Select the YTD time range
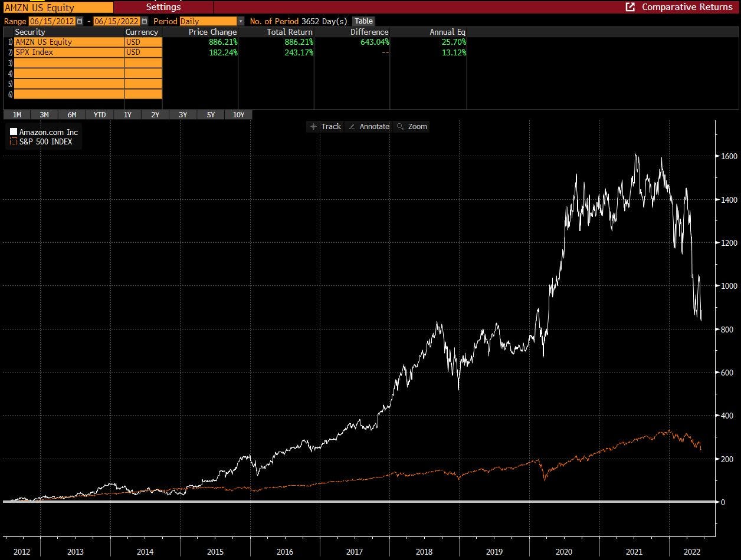Image resolution: width=741 pixels, height=560 pixels. click(x=100, y=115)
